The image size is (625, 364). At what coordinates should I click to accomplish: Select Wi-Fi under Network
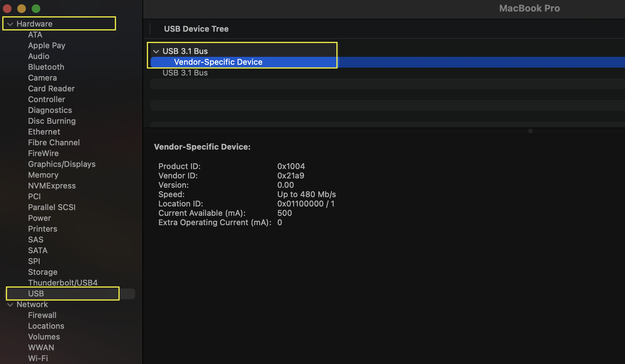tap(38, 358)
